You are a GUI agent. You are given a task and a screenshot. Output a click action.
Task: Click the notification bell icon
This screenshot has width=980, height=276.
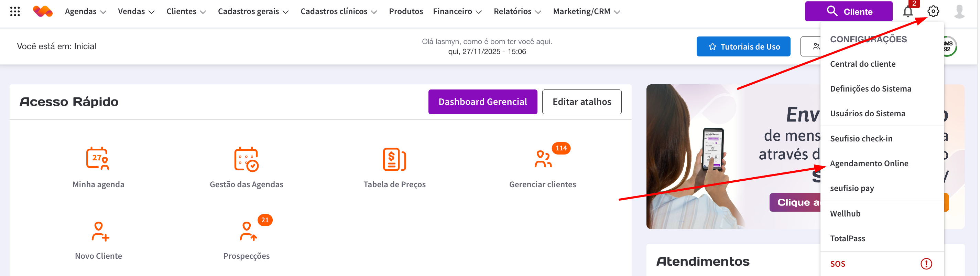tap(908, 11)
